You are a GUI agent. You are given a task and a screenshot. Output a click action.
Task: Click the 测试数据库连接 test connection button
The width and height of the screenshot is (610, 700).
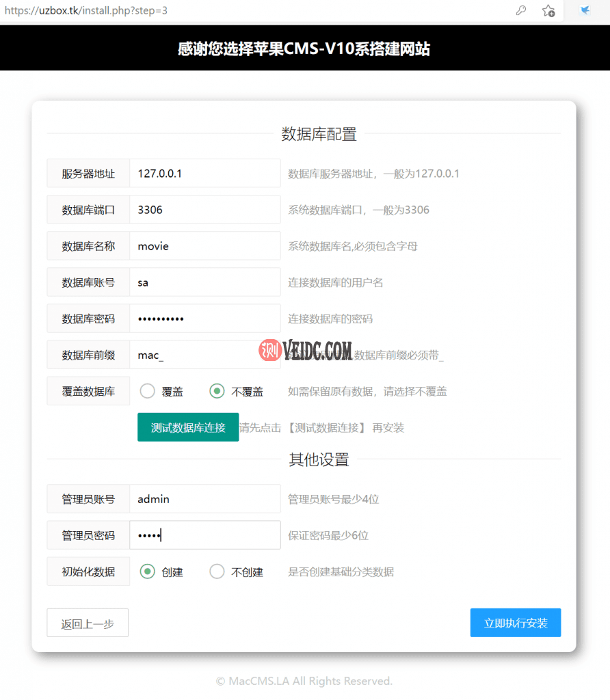pyautogui.click(x=188, y=427)
